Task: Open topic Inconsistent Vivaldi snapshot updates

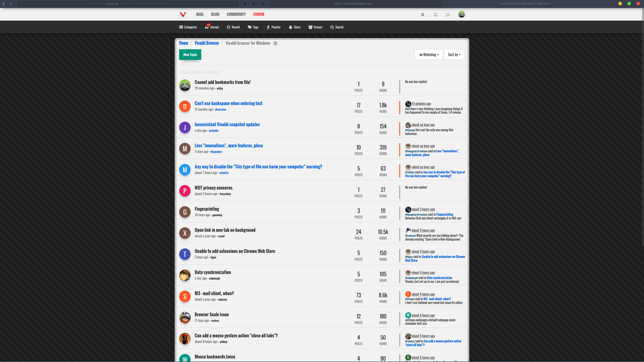Action: (x=227, y=124)
